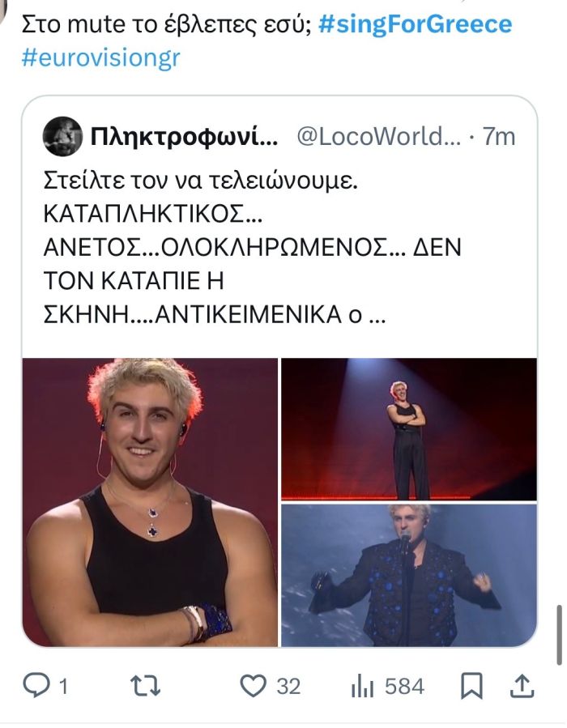
Task: Like the tweet via the heart icon
Action: 253,686
